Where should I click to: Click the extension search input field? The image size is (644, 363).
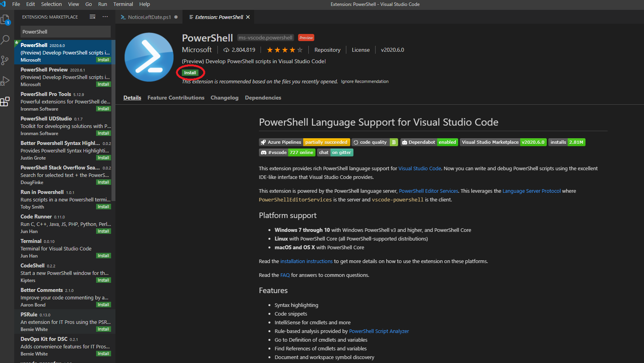[x=65, y=31]
